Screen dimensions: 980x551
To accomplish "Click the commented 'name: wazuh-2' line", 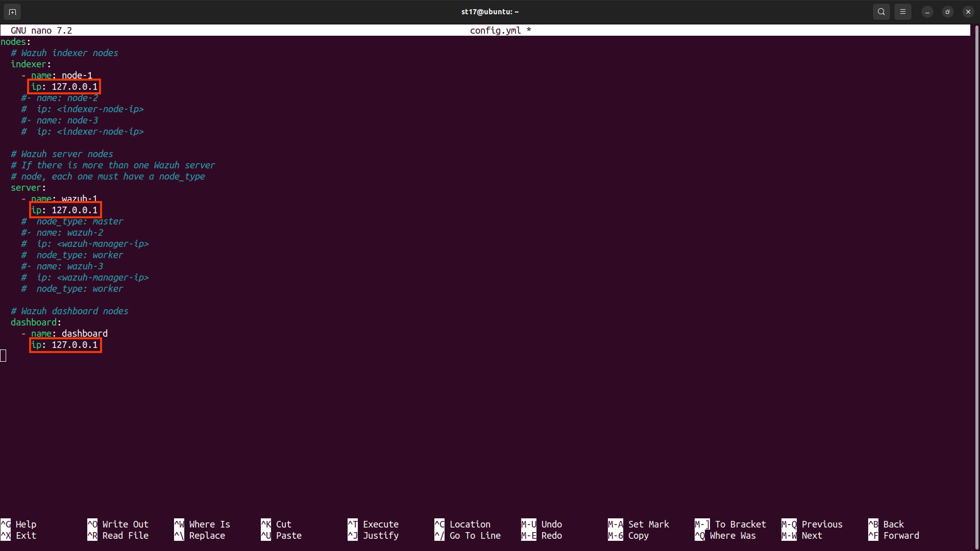I will tap(62, 233).
